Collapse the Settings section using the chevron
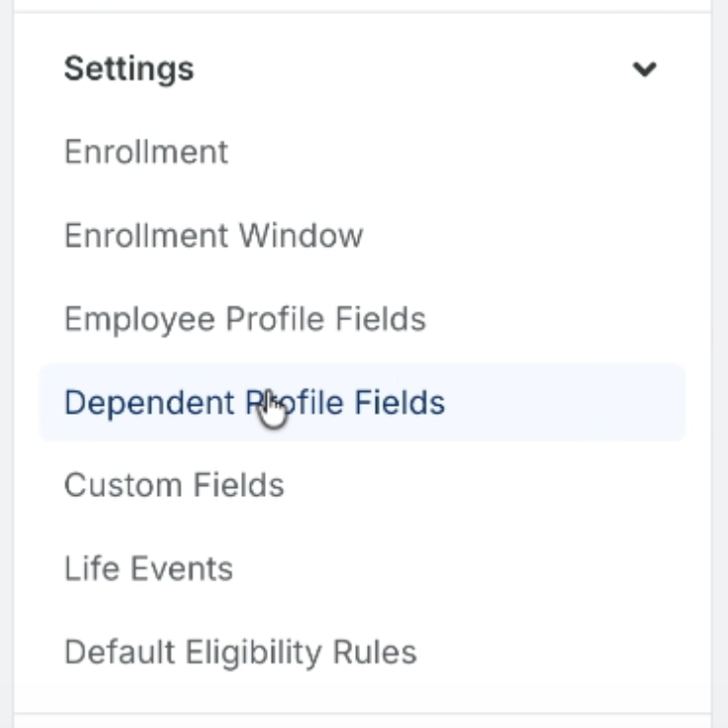The height and width of the screenshot is (728, 728). click(645, 69)
